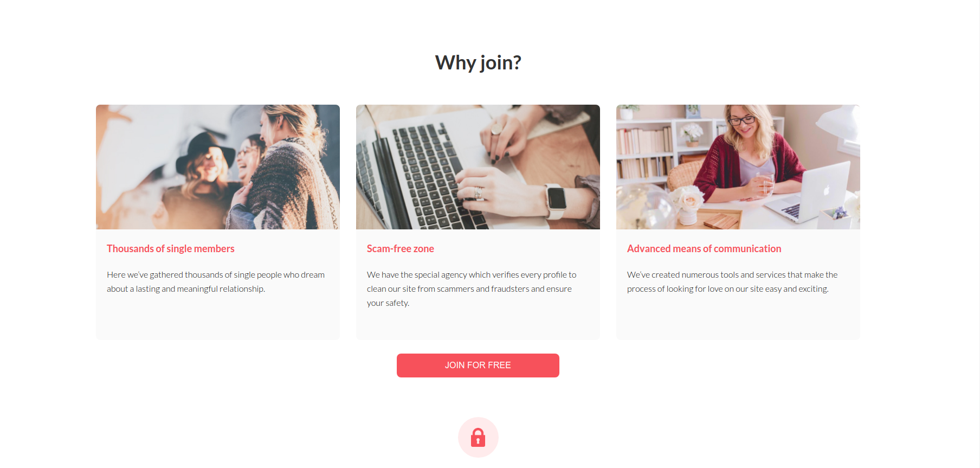Image resolution: width=980 pixels, height=468 pixels.
Task: Click the JOIN FOR FREE button
Action: pyautogui.click(x=478, y=366)
